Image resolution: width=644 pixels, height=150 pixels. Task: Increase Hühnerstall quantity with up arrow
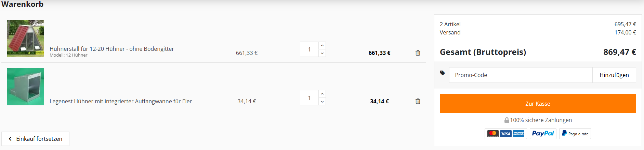(322, 46)
